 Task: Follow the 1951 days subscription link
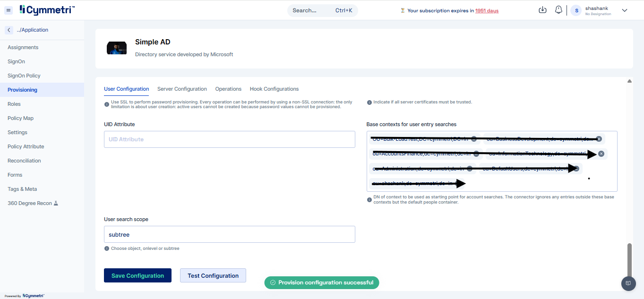[487, 10]
